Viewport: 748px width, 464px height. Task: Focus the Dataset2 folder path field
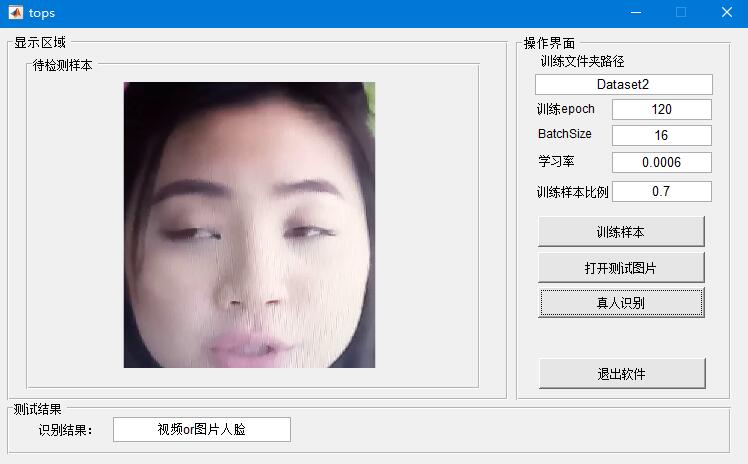click(x=623, y=84)
